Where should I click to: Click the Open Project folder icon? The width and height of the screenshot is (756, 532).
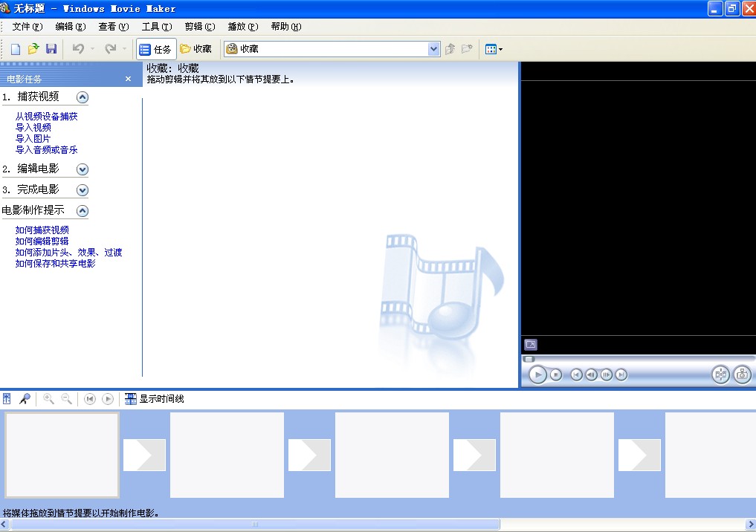[x=33, y=49]
